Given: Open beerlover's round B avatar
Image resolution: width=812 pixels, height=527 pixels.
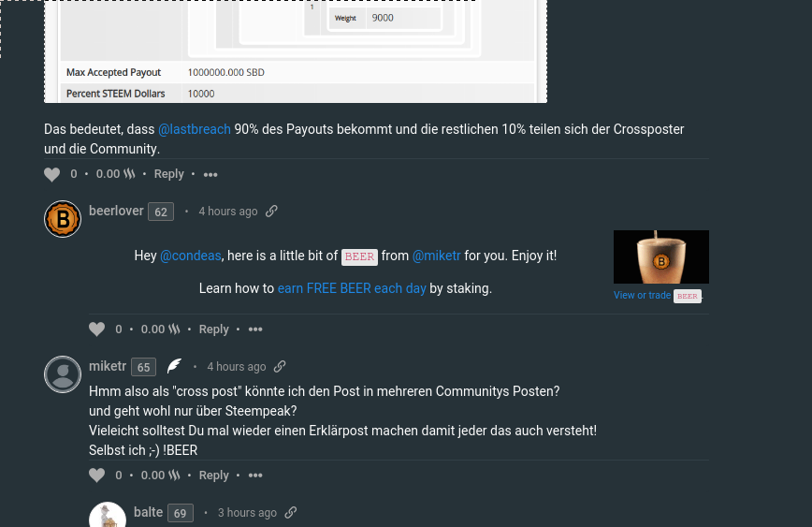Looking at the screenshot, I should [x=63, y=219].
